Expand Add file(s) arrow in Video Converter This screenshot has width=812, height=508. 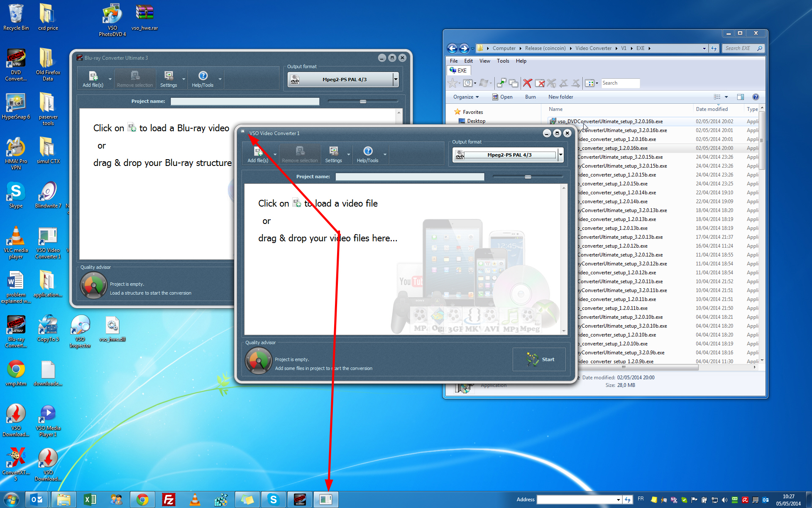point(275,155)
